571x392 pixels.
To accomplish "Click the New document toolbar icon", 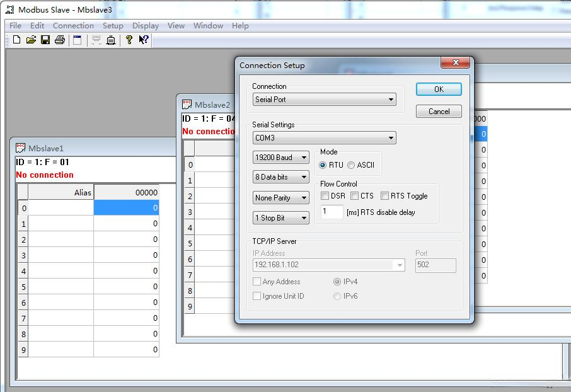I will [x=16, y=40].
